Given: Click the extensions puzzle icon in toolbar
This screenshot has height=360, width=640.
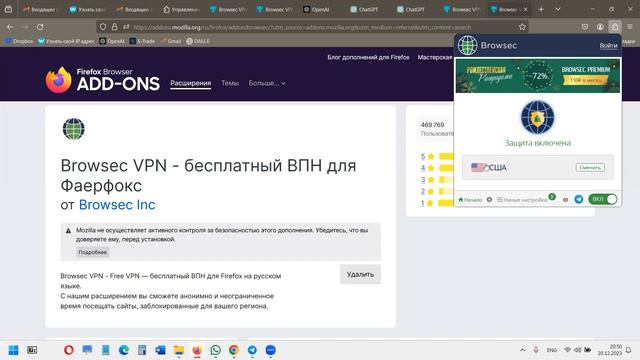Looking at the screenshot, I should point(615,27).
